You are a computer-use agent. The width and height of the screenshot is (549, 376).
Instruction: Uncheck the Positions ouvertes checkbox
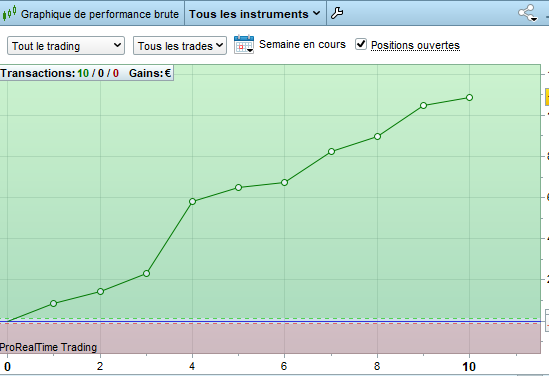[361, 44]
